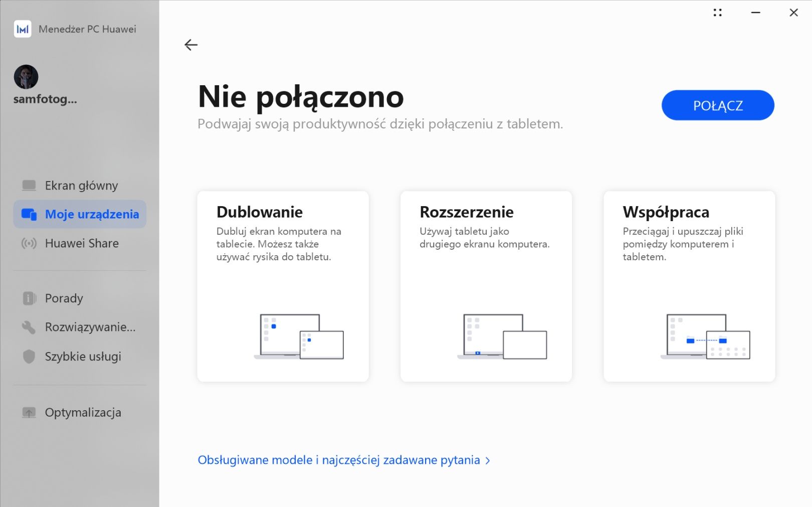The height and width of the screenshot is (507, 812).
Task: Go back with the left arrow
Action: (191, 45)
